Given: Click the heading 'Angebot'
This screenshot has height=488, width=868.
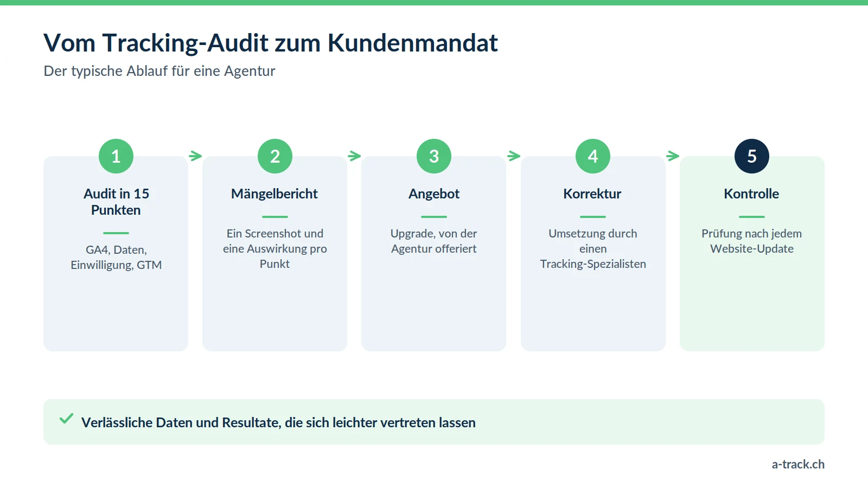Looking at the screenshot, I should pos(434,194).
